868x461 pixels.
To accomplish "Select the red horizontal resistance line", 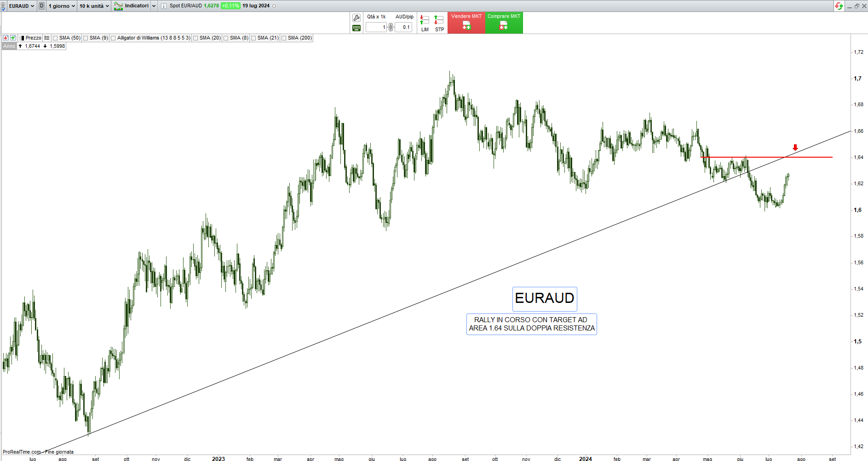I will (766, 157).
